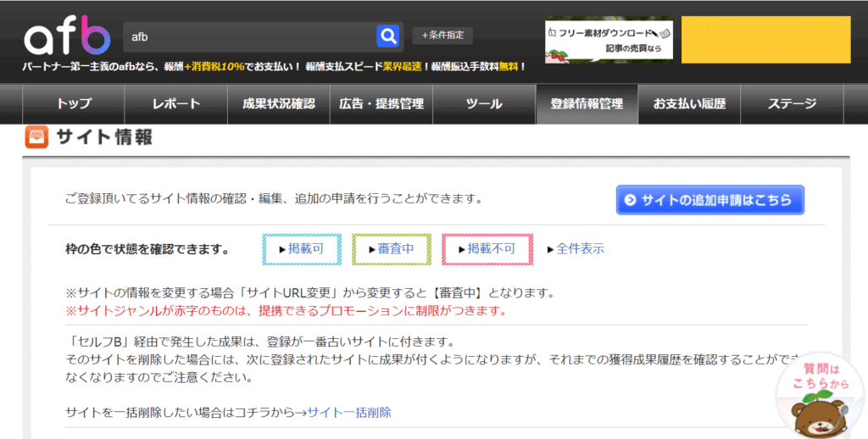This screenshot has width=868, height=439.
Task: Click the orange サイト情報 heading icon
Action: tap(36, 137)
